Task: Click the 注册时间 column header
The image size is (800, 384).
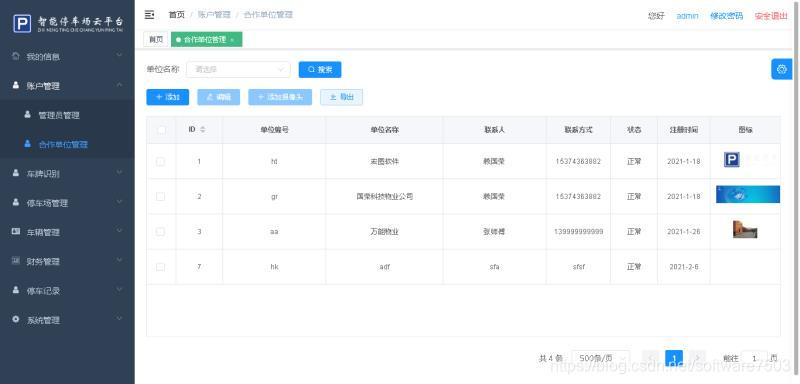Action: point(684,130)
